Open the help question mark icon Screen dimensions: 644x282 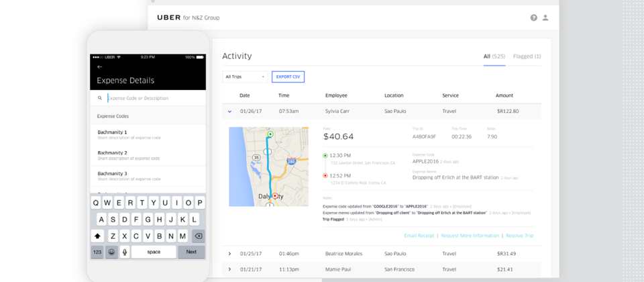pos(533,17)
